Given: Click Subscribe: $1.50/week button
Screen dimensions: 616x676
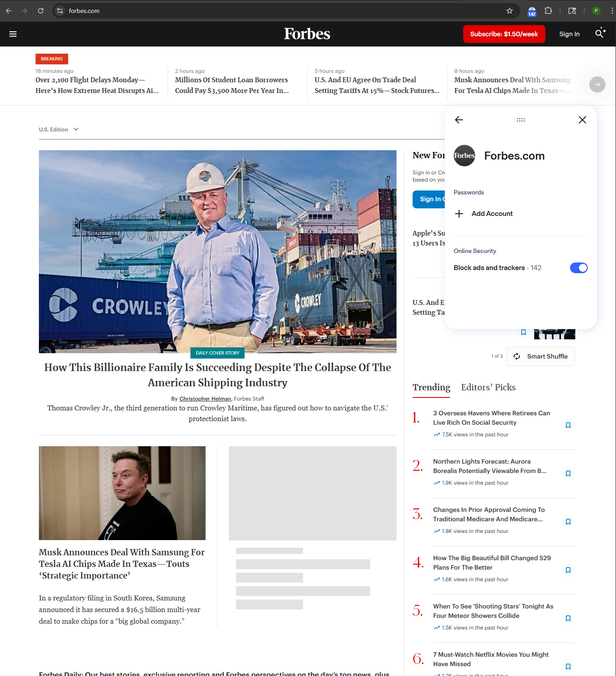Looking at the screenshot, I should coord(504,34).
